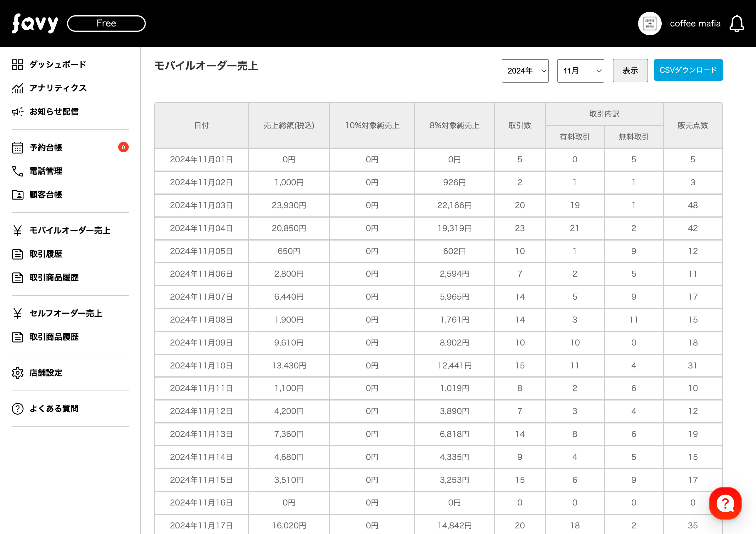Open 取引履歴 in the sidebar
This screenshot has width=756, height=534.
pos(46,254)
